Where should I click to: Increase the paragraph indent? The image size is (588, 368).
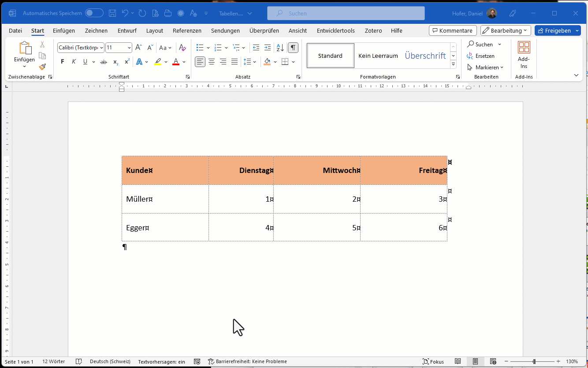(268, 48)
